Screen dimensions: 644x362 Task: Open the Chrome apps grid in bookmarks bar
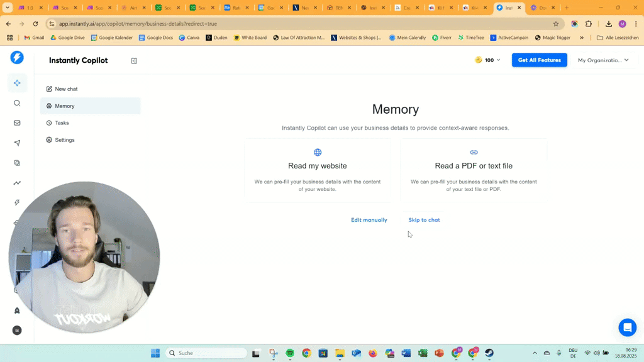coord(10,37)
